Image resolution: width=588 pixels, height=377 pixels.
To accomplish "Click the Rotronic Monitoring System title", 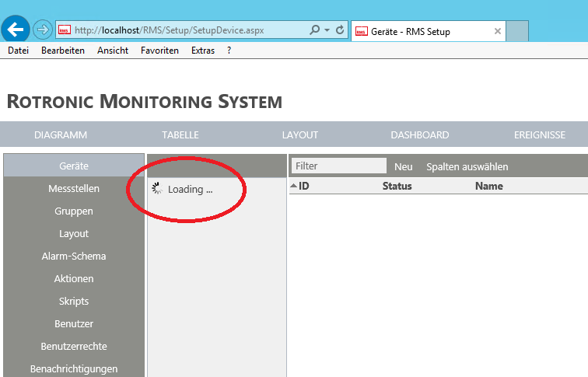I will tap(145, 102).
